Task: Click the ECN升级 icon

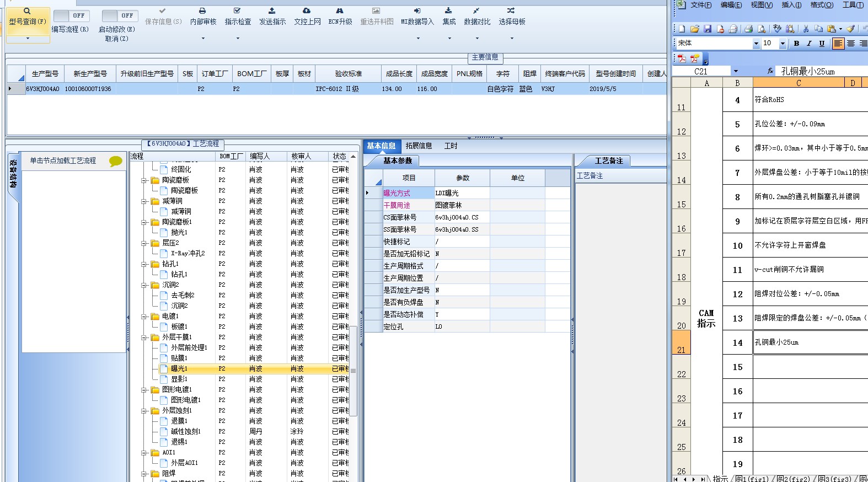Action: (340, 10)
